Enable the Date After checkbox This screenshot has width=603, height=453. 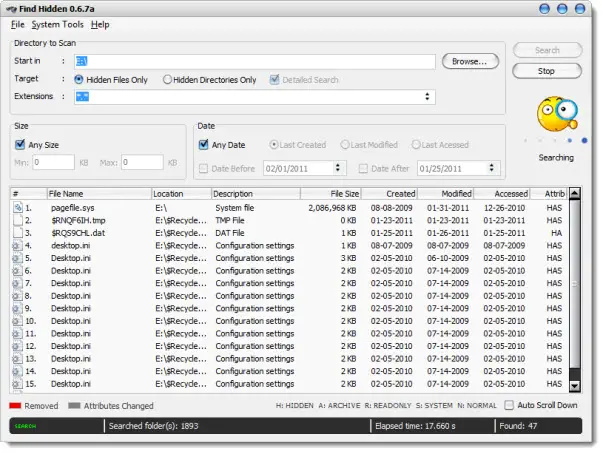[363, 168]
